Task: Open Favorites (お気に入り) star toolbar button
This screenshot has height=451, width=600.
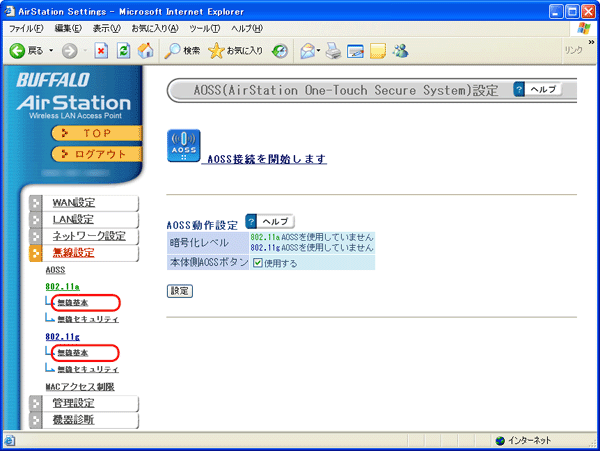Action: (x=236, y=50)
